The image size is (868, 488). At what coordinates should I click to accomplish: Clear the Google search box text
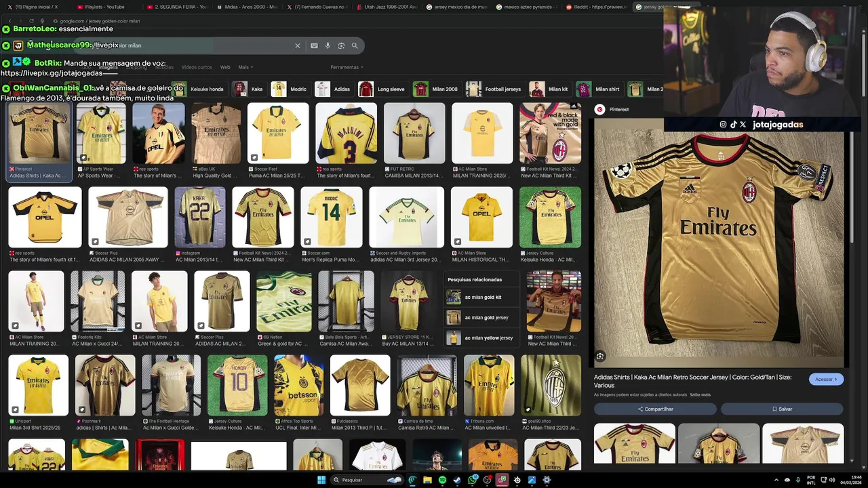(x=297, y=45)
